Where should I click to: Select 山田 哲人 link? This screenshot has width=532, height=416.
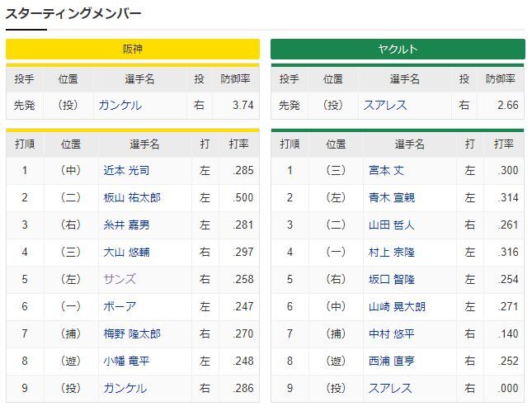392,225
